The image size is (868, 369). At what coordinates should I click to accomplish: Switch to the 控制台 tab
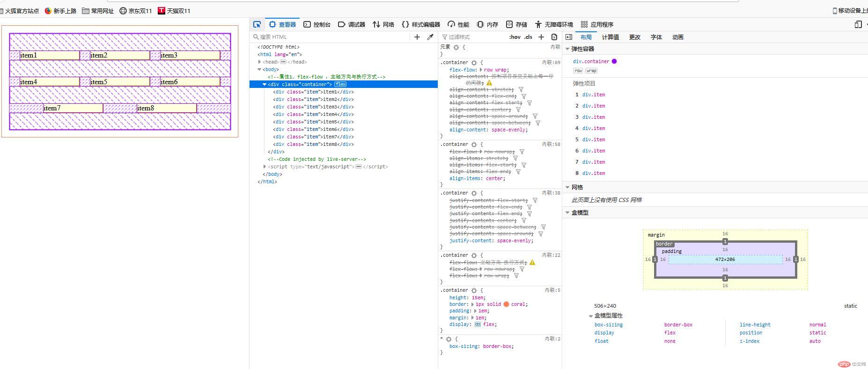pos(317,24)
